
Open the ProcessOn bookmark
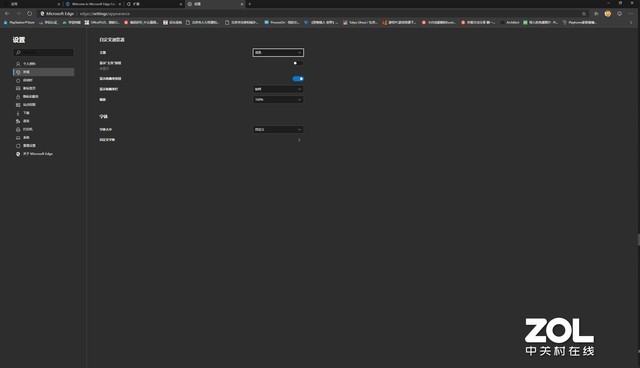coord(282,22)
